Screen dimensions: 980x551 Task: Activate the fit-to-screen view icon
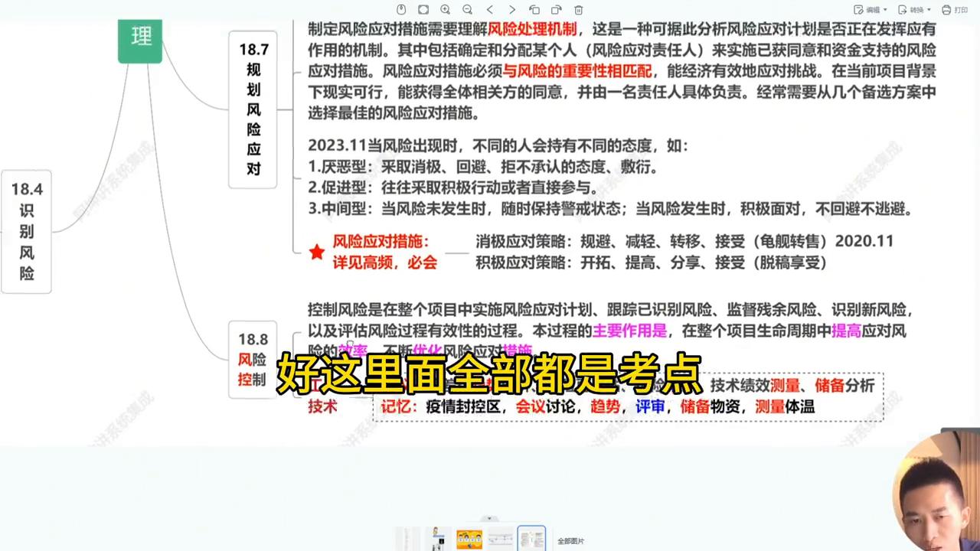tap(423, 10)
